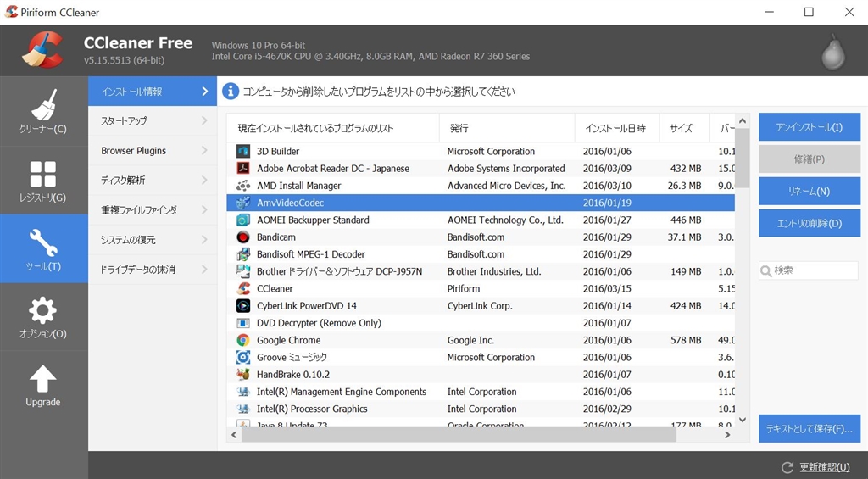Expand the Browser Plugins chevron arrow
This screenshot has height=479, width=868.
(204, 151)
